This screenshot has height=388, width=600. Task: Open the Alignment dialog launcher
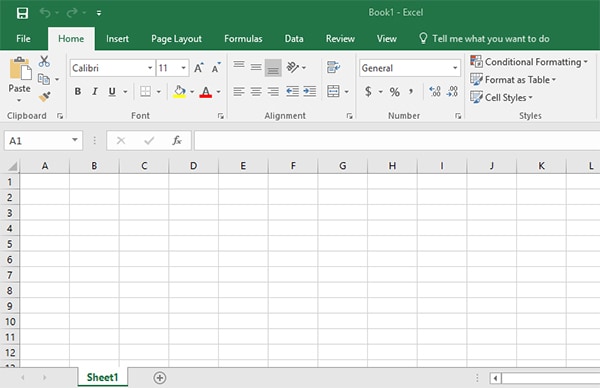(349, 116)
